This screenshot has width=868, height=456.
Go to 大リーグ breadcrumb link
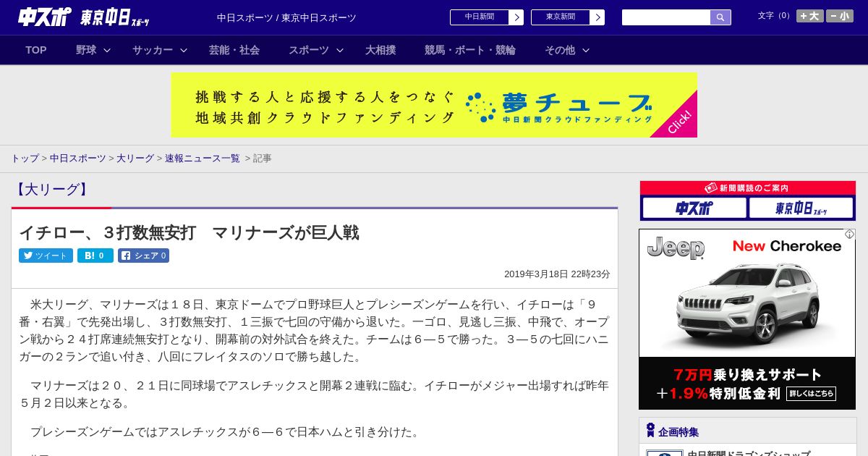click(135, 158)
